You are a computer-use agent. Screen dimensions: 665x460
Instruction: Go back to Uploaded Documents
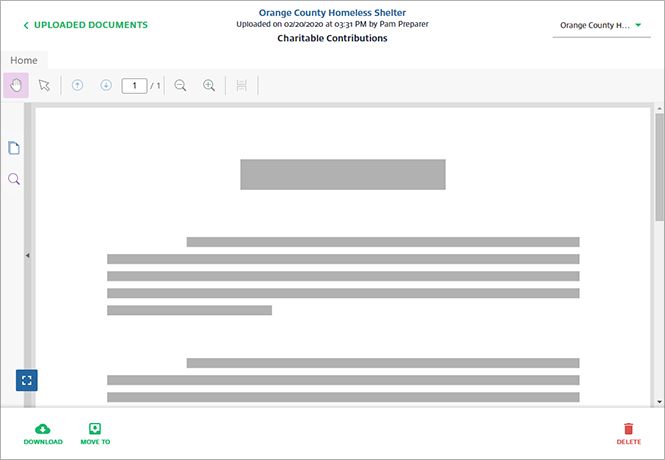coord(86,25)
